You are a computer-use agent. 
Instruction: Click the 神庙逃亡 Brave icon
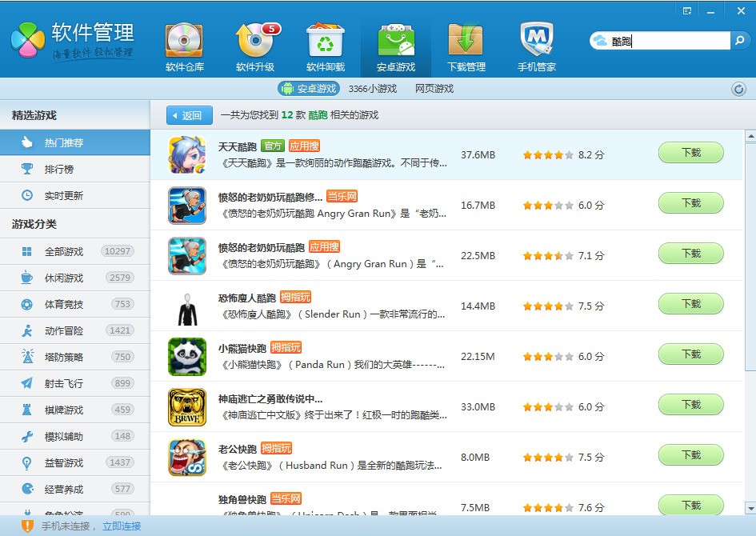coord(187,407)
